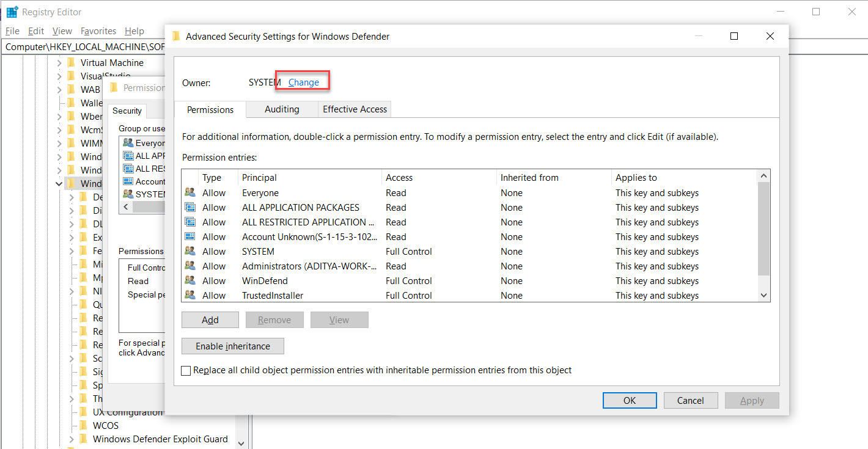
Task: Confirm with the OK button
Action: point(630,401)
